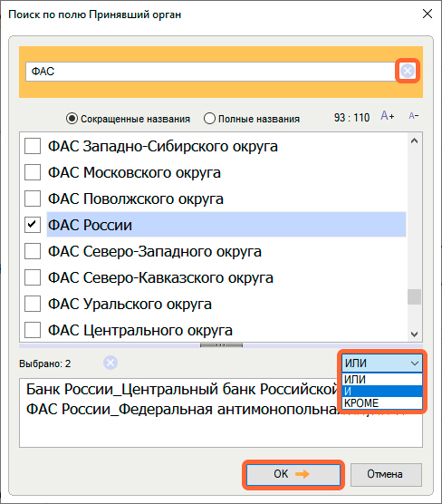Grab the splitter handle below list
Screen dimensions: 442x504
click(x=221, y=345)
